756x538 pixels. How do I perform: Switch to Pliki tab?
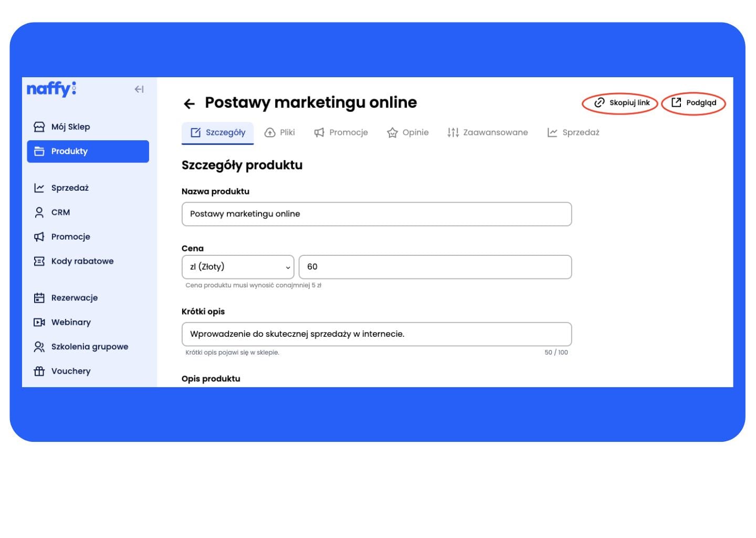pyautogui.click(x=280, y=132)
